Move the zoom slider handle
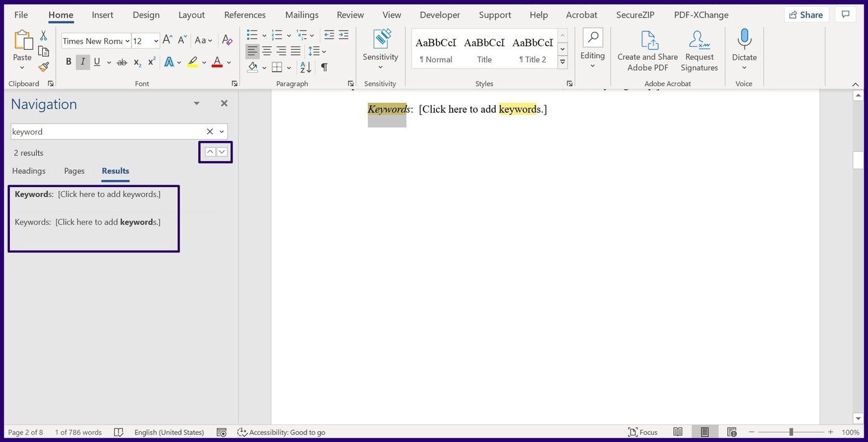 pyautogui.click(x=791, y=432)
